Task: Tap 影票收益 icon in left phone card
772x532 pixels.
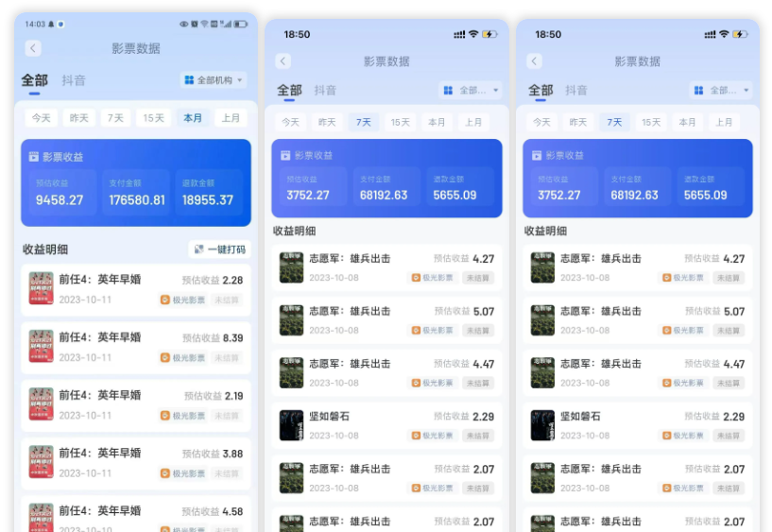Action: point(33,157)
